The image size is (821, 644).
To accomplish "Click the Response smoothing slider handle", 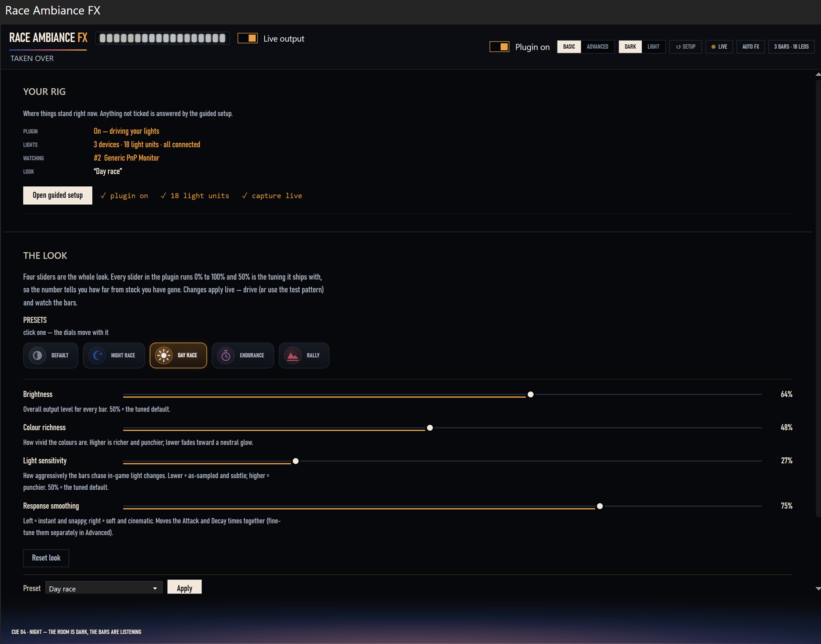I will tap(600, 506).
